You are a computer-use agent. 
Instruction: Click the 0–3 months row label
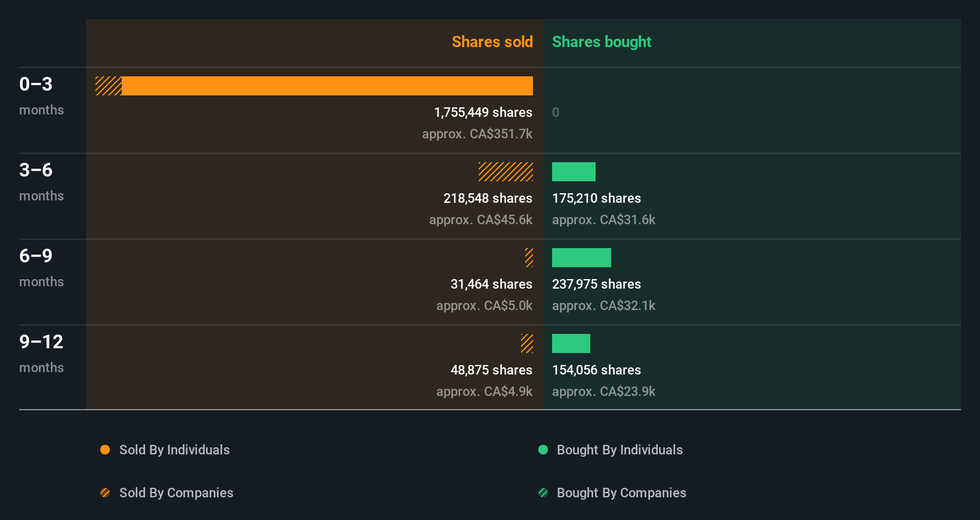tap(41, 96)
